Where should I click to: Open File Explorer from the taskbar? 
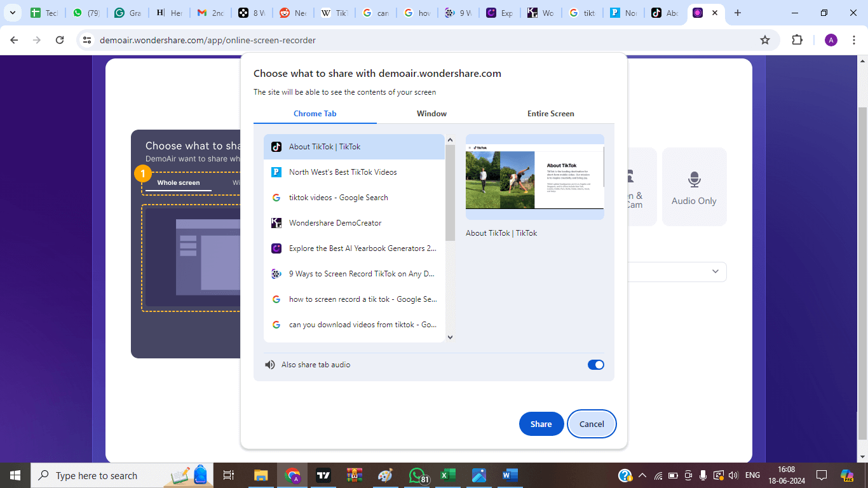click(x=261, y=475)
